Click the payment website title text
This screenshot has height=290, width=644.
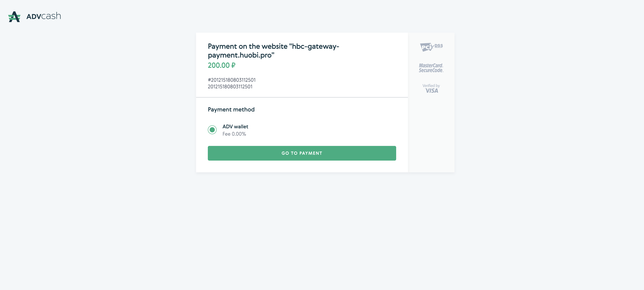(x=273, y=51)
